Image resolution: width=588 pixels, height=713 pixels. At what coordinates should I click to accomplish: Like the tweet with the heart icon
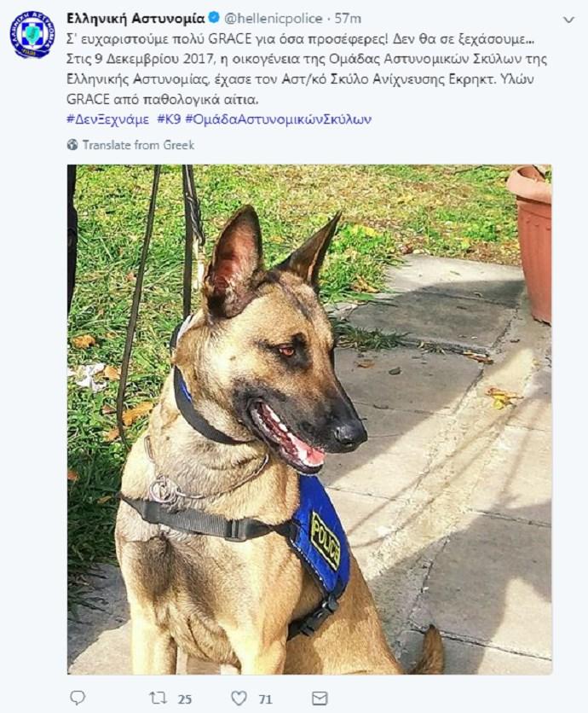coord(239,698)
